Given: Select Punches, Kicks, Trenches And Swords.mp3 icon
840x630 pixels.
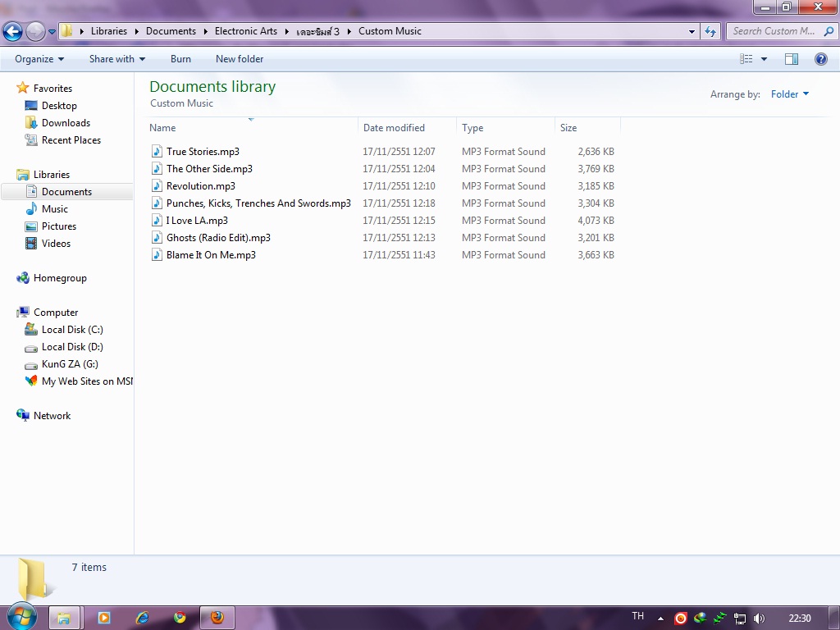Looking at the screenshot, I should tap(157, 203).
